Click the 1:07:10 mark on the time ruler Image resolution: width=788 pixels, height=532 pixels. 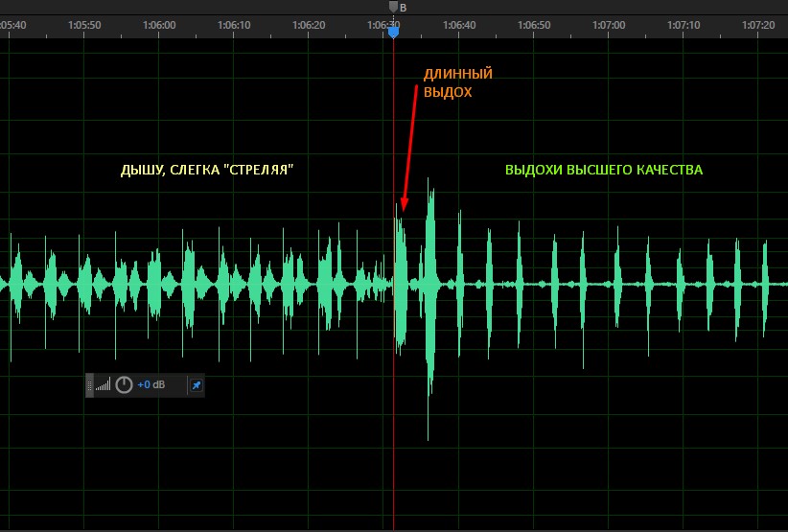(x=684, y=25)
